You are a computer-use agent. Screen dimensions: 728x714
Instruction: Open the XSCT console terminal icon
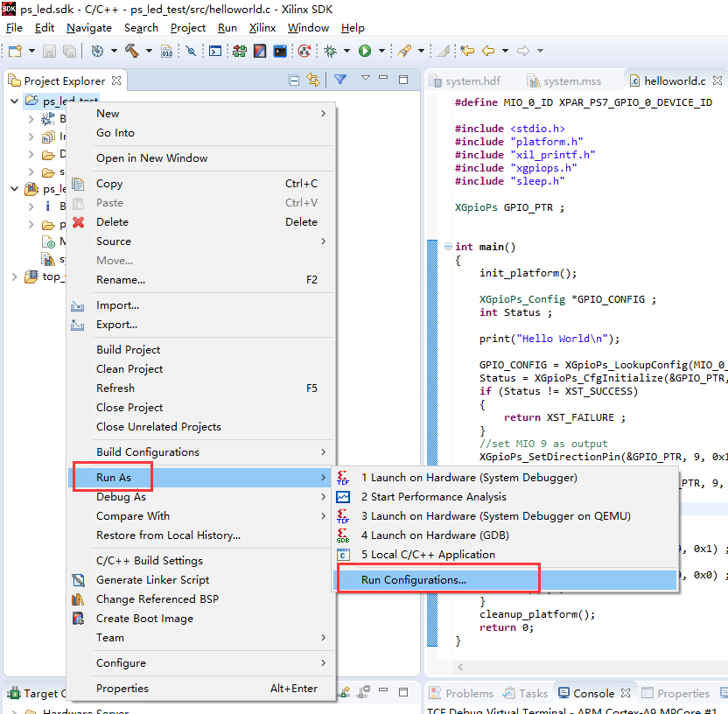point(215,51)
